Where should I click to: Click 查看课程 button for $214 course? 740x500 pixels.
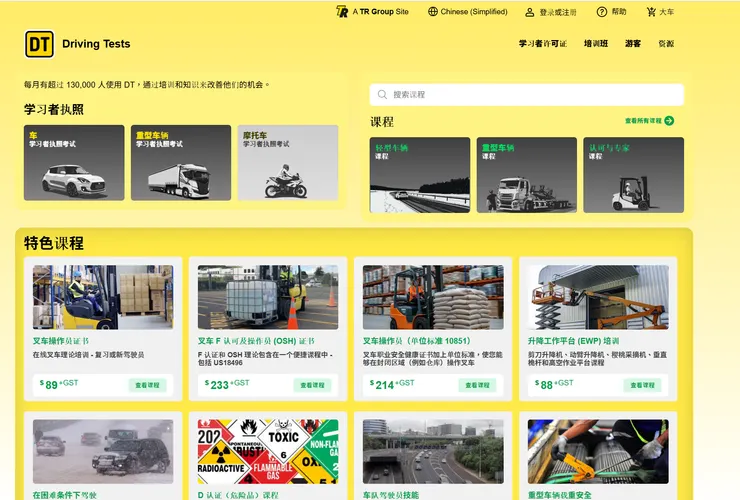[477, 385]
